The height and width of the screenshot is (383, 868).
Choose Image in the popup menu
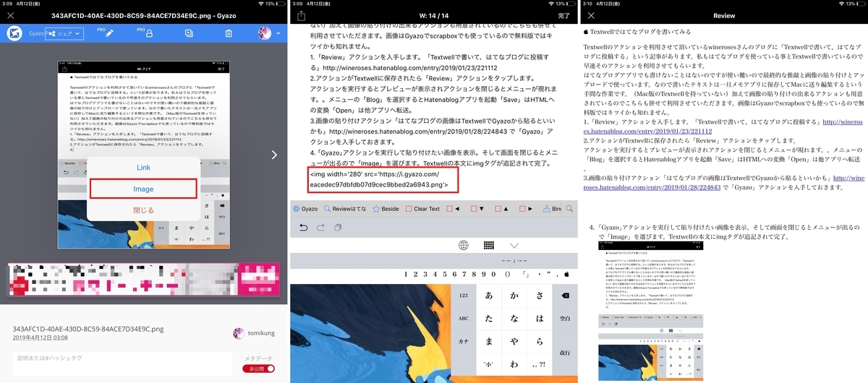pos(143,189)
